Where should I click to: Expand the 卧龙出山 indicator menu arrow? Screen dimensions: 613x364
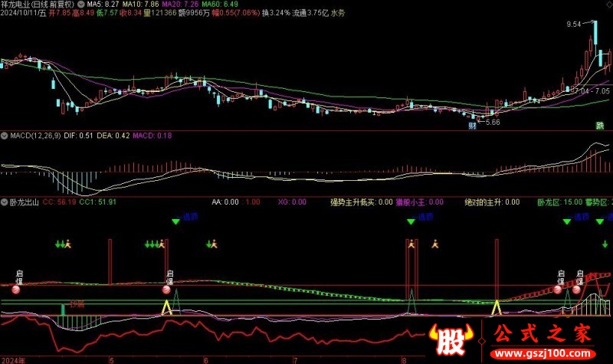click(x=5, y=202)
